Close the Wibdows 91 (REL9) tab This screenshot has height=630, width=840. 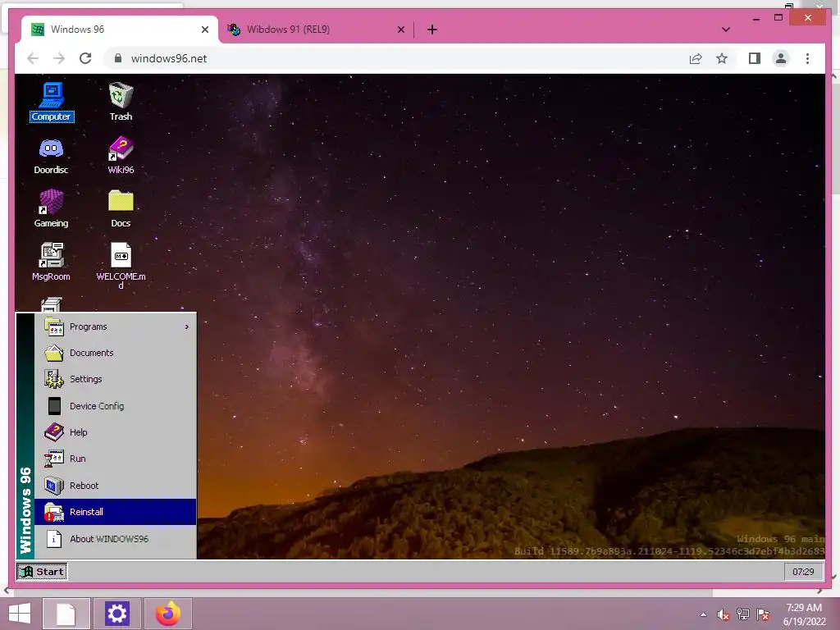(x=400, y=30)
